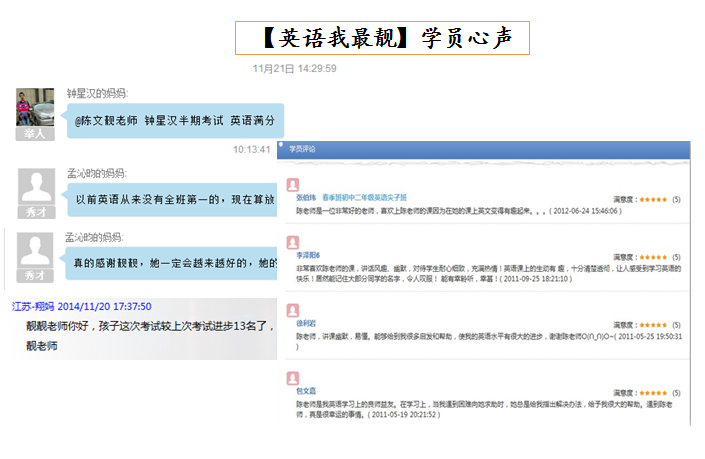Click the pink avatar icon above 徐利岩
Image resolution: width=705 pixels, height=459 pixels.
pyautogui.click(x=292, y=311)
